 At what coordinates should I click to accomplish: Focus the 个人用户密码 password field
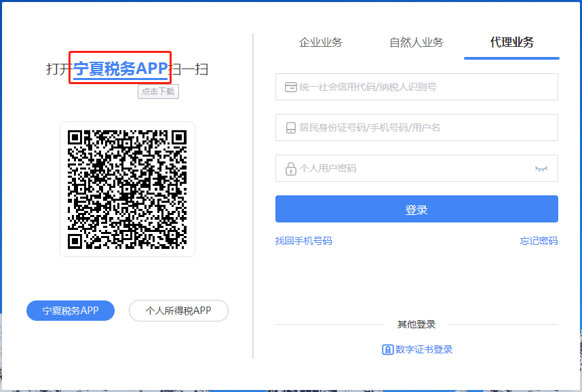coord(416,168)
